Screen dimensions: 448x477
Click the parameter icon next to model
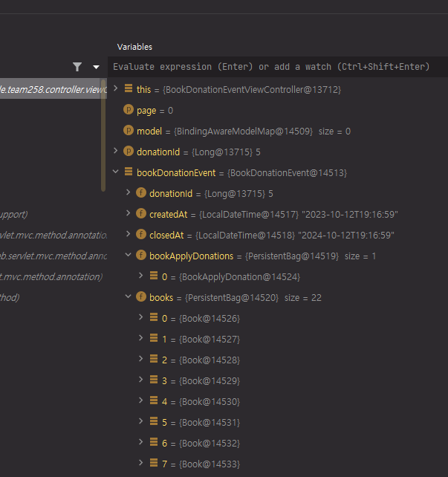point(129,130)
